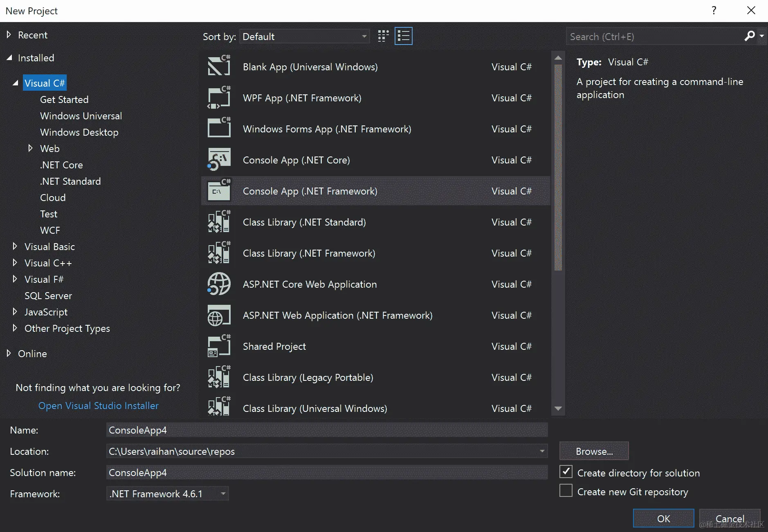Click the Class Library (Universal Windows) icon

click(x=219, y=406)
